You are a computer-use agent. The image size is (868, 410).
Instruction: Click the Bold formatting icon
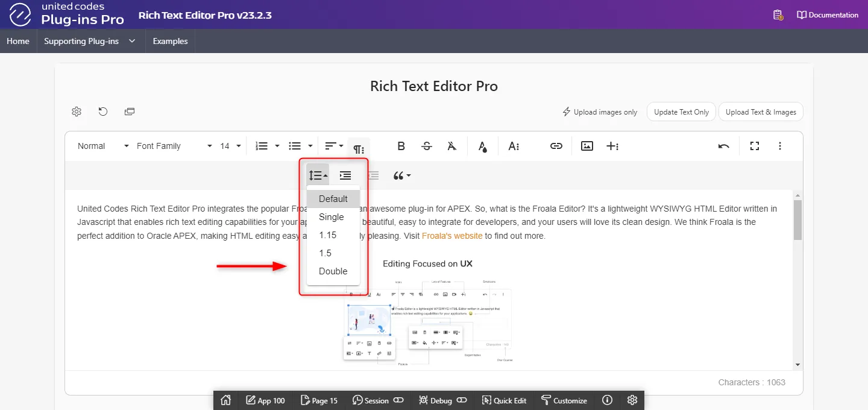click(x=401, y=146)
